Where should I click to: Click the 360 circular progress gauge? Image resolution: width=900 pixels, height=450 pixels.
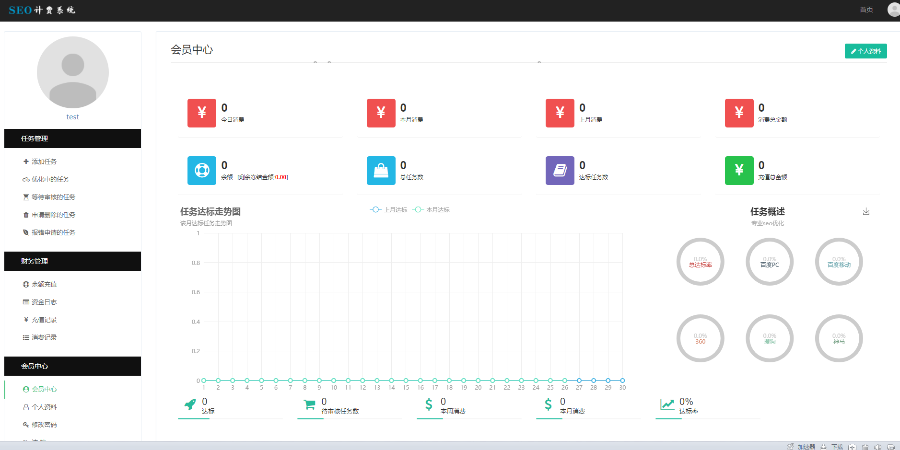700,338
